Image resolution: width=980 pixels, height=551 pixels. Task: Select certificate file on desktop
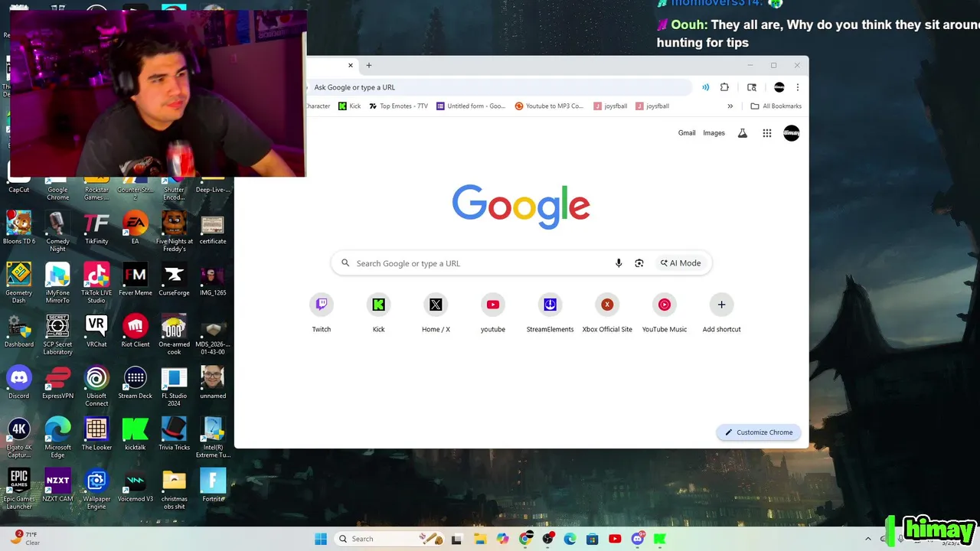pos(213,229)
